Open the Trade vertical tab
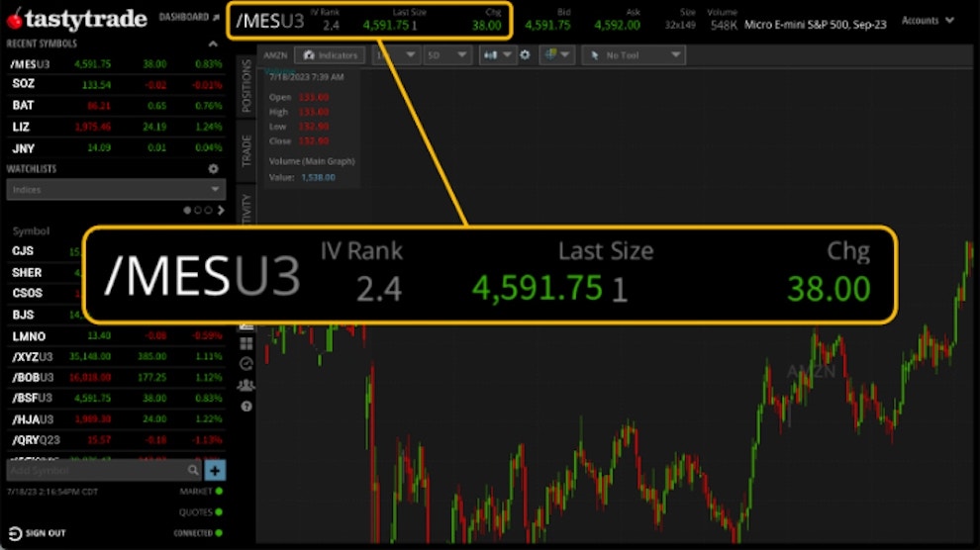 click(x=246, y=149)
